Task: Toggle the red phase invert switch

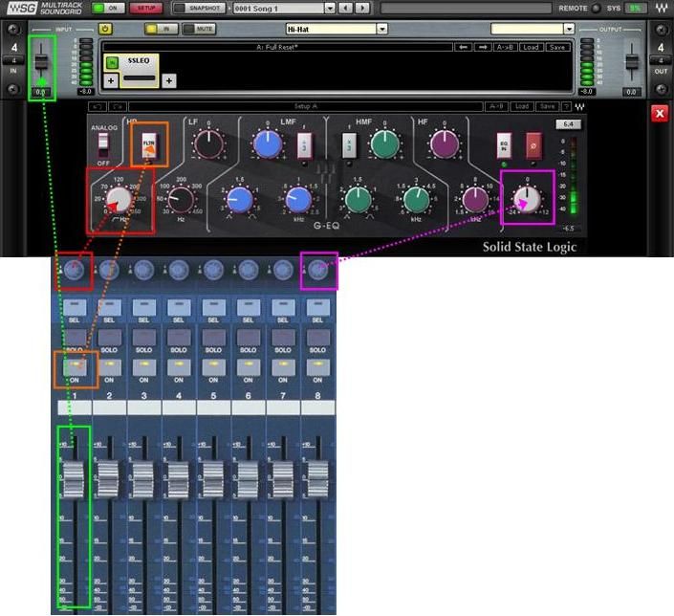Action: tap(533, 145)
